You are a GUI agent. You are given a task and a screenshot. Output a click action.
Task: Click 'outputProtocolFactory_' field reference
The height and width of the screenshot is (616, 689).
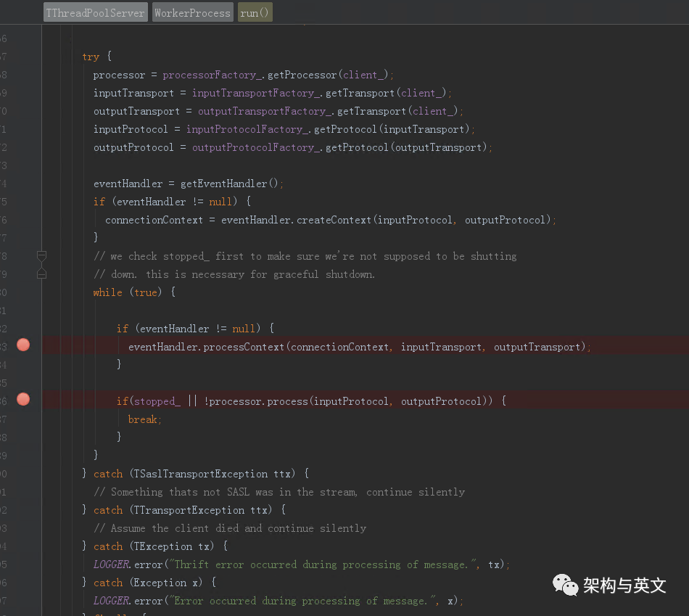(x=256, y=147)
